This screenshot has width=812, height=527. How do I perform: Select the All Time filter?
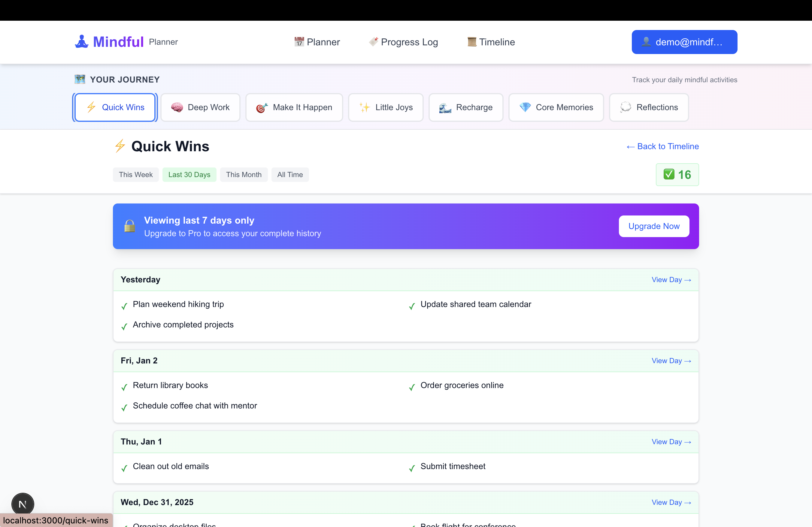coord(290,175)
